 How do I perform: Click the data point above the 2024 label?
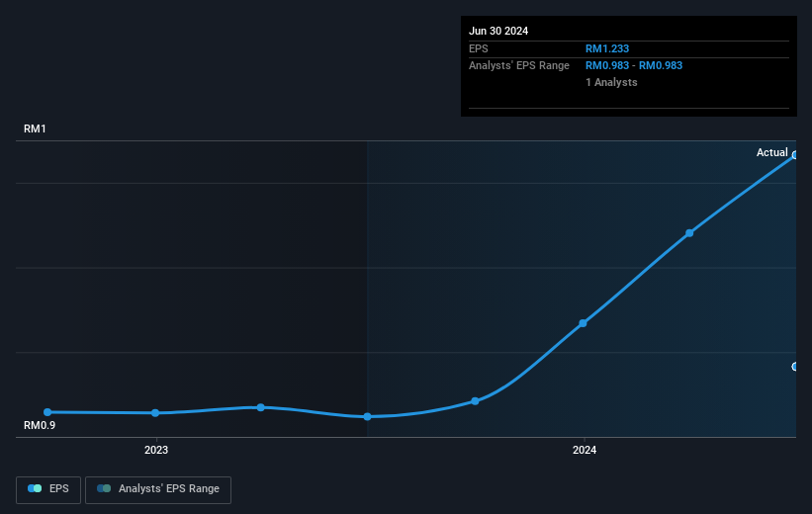coord(583,323)
